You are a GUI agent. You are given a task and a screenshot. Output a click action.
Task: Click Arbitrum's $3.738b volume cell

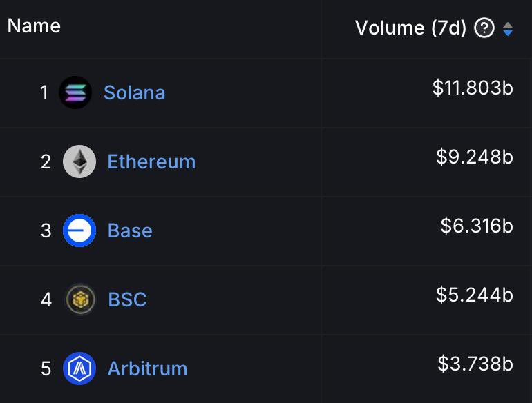click(x=475, y=364)
